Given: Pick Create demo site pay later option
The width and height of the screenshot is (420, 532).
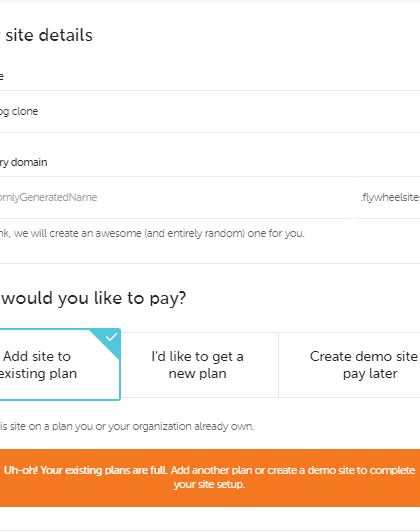Looking at the screenshot, I should pyautogui.click(x=349, y=365).
